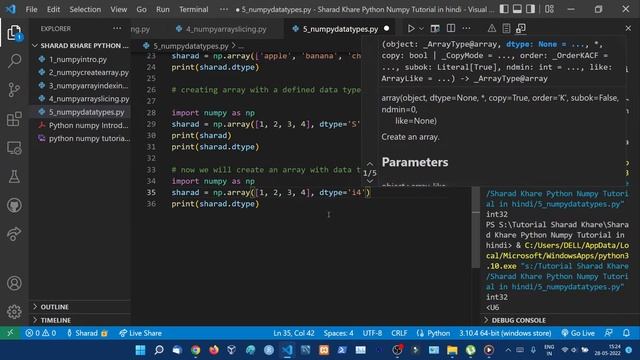
Task: Split the editor right
Action: 451,29
